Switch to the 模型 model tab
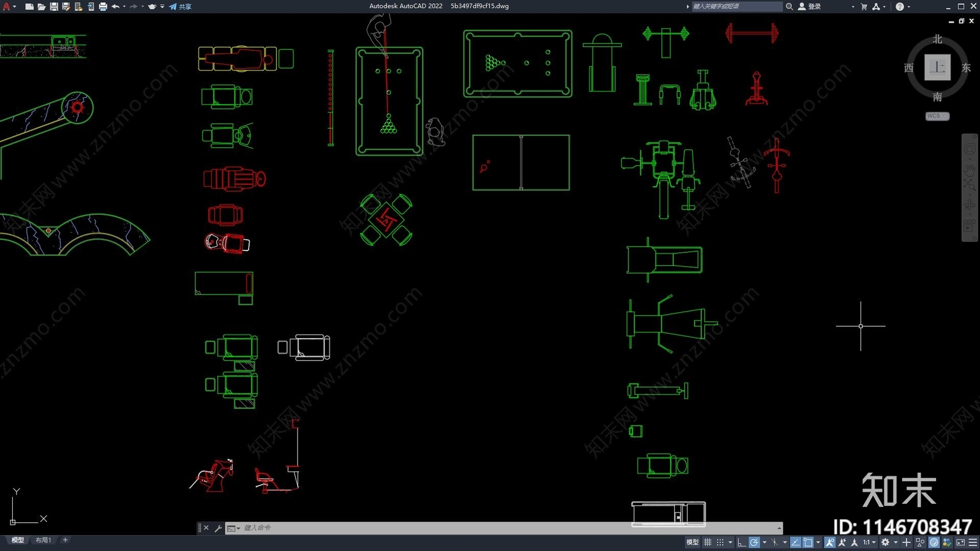 pyautogui.click(x=18, y=540)
